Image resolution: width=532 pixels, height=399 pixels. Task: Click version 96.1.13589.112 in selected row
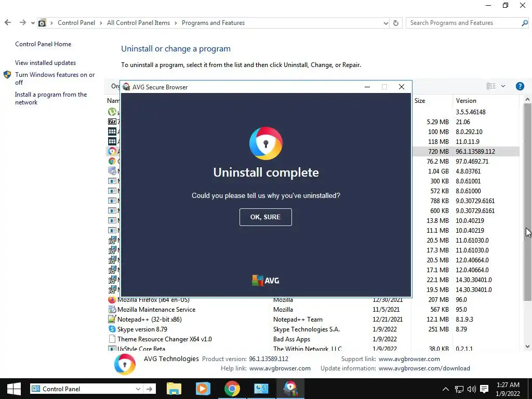(x=475, y=151)
